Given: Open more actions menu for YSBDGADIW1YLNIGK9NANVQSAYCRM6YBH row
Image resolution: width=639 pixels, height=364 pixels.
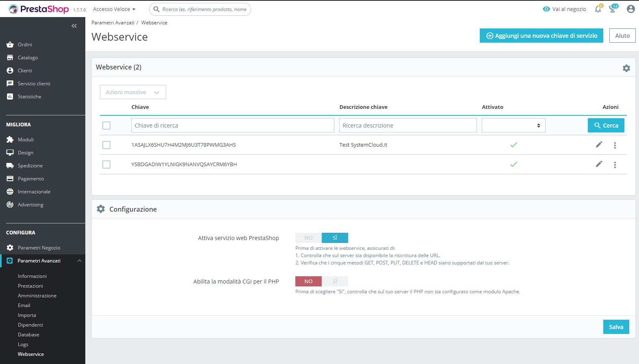Looking at the screenshot, I should click(615, 165).
